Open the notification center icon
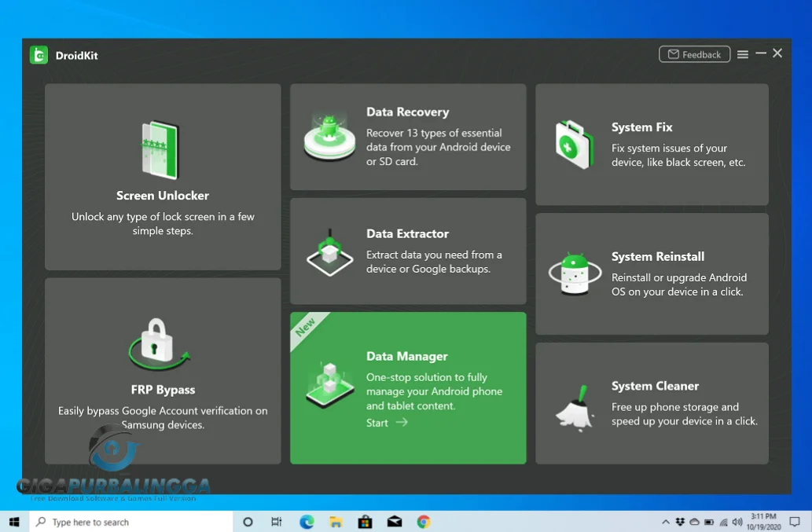Screen dimensions: 812x532 [795, 522]
